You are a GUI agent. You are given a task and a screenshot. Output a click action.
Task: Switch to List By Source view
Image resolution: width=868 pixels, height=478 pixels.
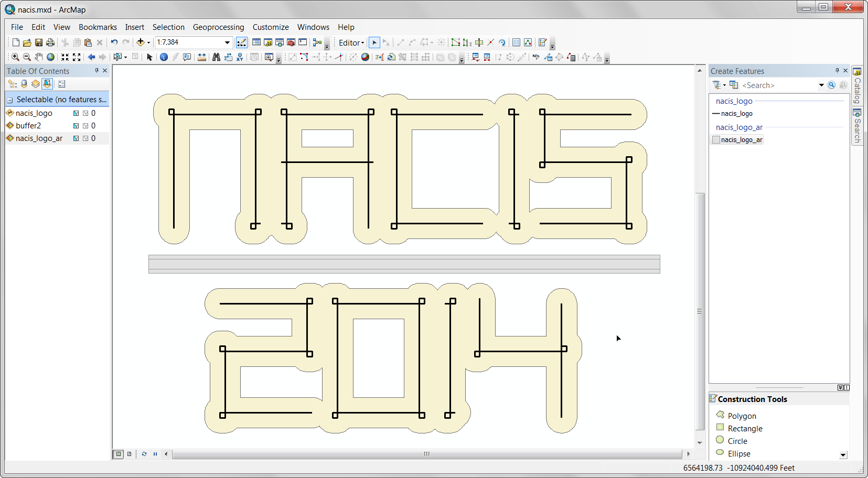coord(24,84)
